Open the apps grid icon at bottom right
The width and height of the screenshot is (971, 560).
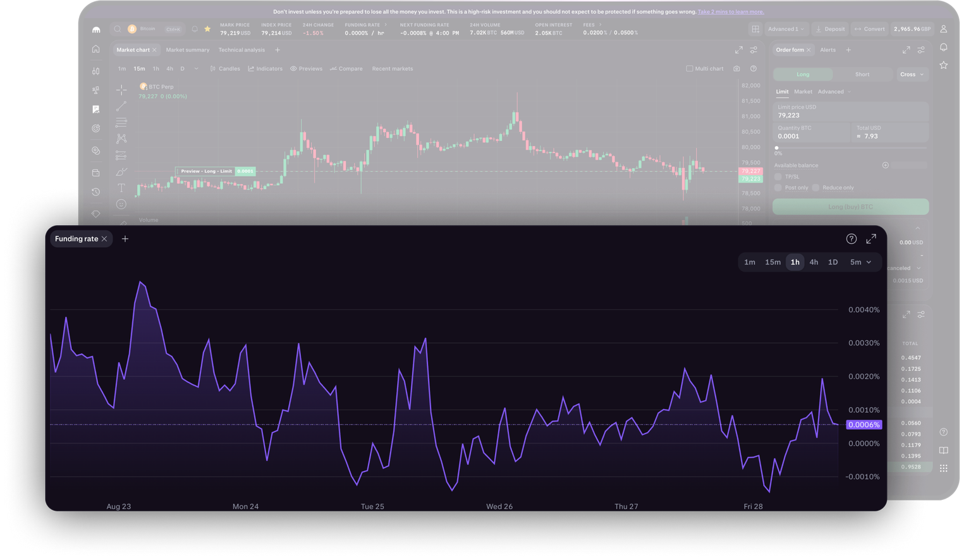(944, 468)
